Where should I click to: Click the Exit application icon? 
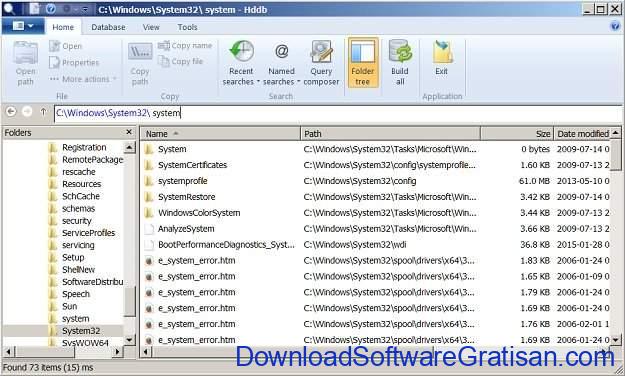442,58
